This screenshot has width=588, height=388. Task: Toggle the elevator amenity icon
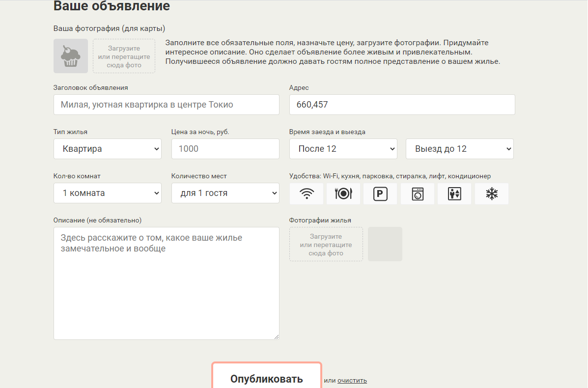pos(454,194)
